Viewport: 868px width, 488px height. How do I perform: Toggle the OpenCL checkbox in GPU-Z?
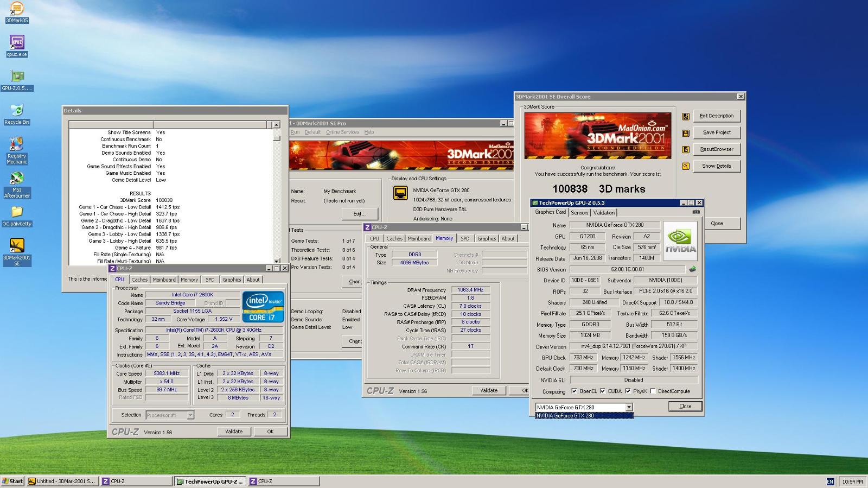(574, 391)
